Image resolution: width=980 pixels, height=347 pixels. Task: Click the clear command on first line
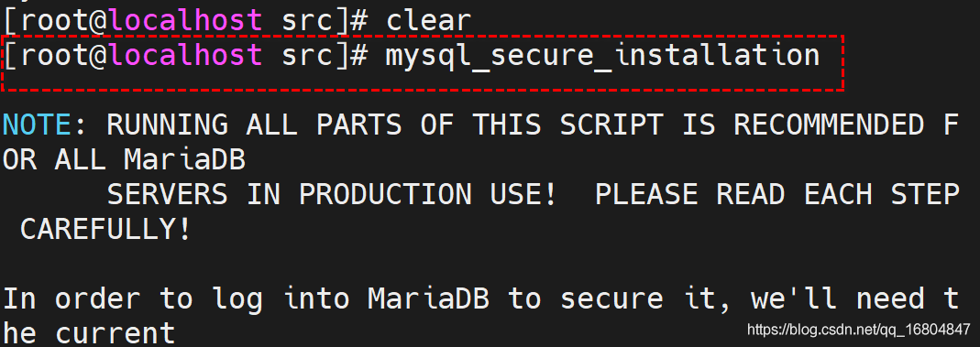coord(427,20)
